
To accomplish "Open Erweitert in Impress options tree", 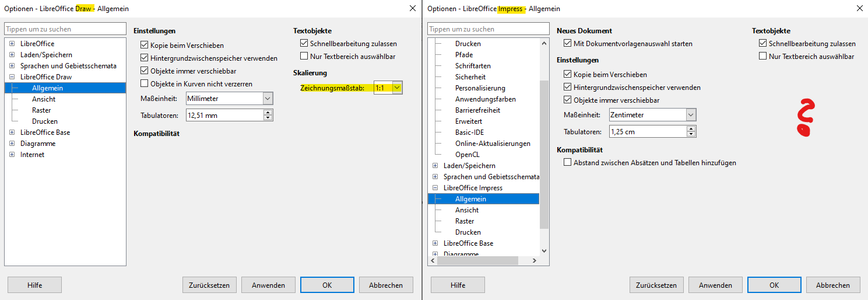I will [469, 121].
